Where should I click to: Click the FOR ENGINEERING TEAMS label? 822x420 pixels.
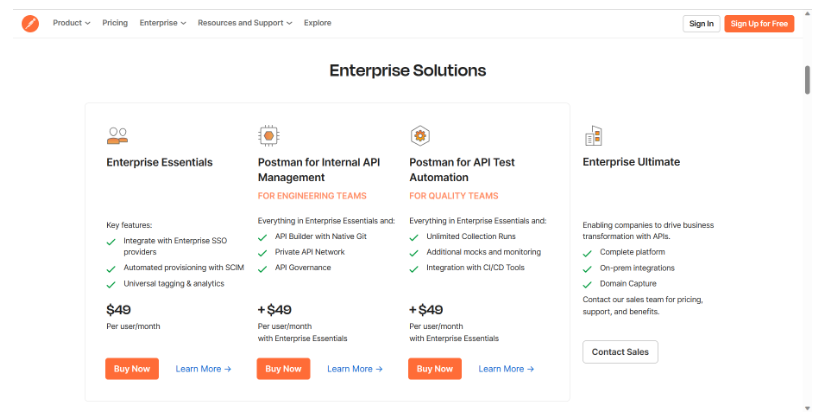312,196
